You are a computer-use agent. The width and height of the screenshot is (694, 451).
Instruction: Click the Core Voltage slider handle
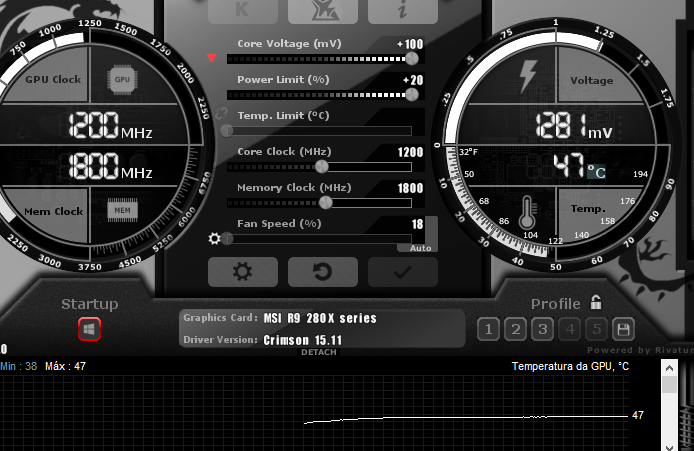(412, 58)
